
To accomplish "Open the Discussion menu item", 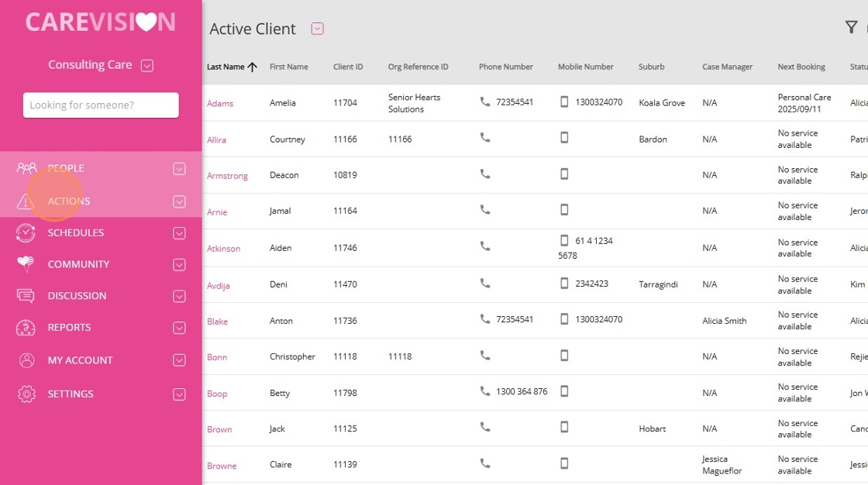I will [x=77, y=296].
